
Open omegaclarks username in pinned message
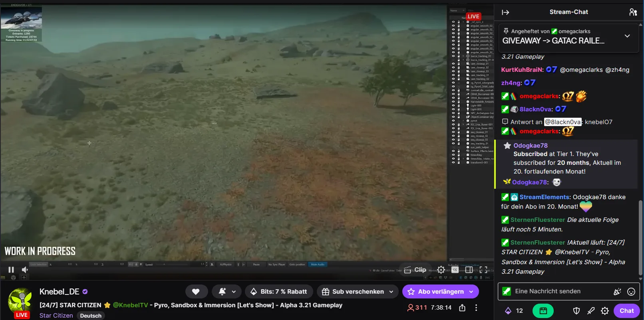(x=574, y=31)
